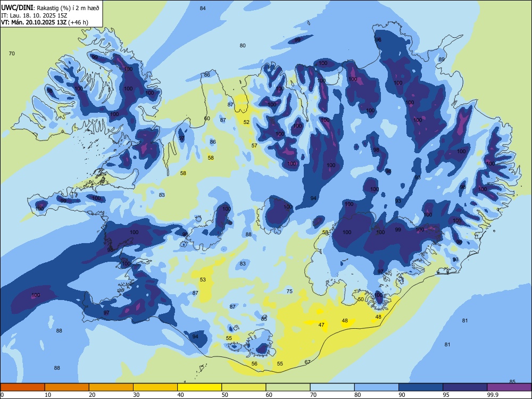The width and height of the screenshot is (532, 399).
Task: Click the 80–90 medium blue legend swatch
Action: tap(377, 387)
